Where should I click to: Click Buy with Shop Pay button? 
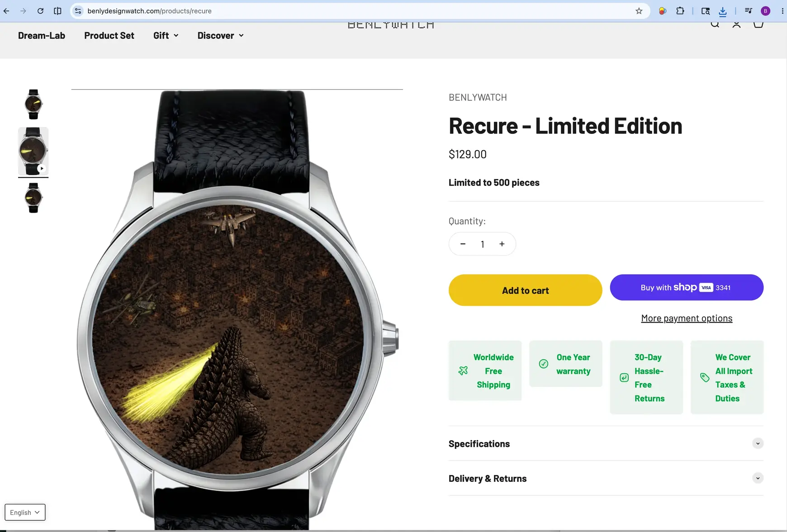click(687, 287)
